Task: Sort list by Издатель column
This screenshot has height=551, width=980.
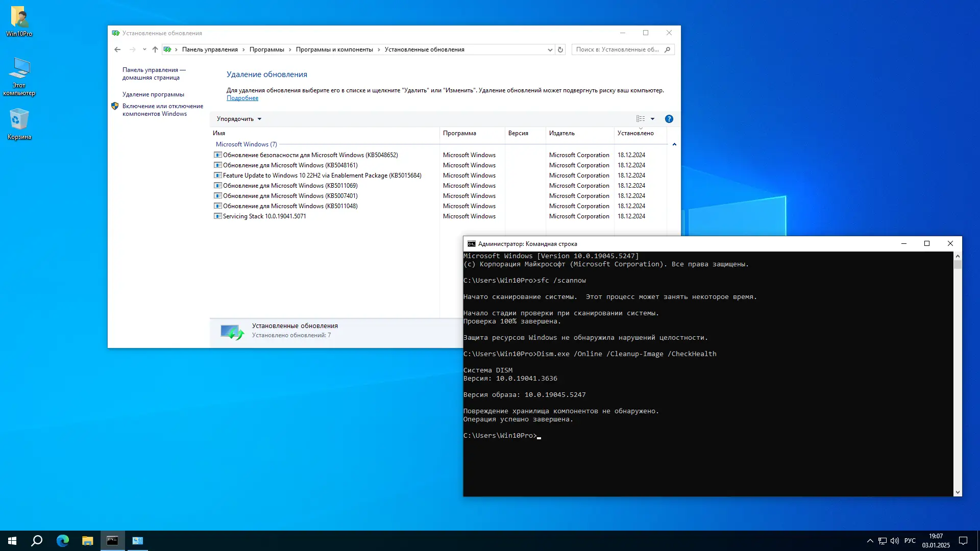Action: pos(561,133)
